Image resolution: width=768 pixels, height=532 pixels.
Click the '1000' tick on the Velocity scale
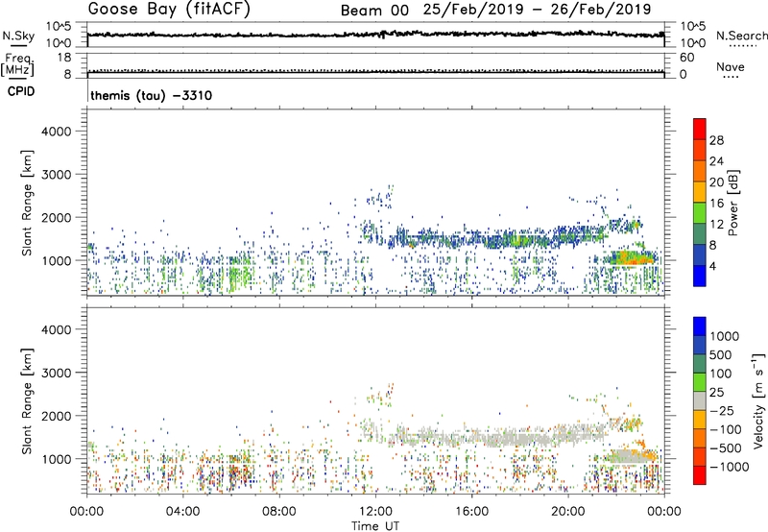[724, 336]
